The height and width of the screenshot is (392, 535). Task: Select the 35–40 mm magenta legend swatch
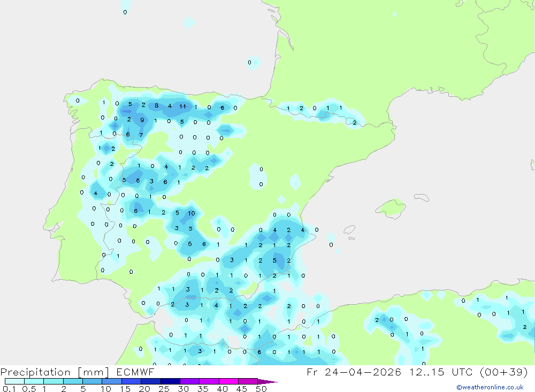click(x=209, y=381)
